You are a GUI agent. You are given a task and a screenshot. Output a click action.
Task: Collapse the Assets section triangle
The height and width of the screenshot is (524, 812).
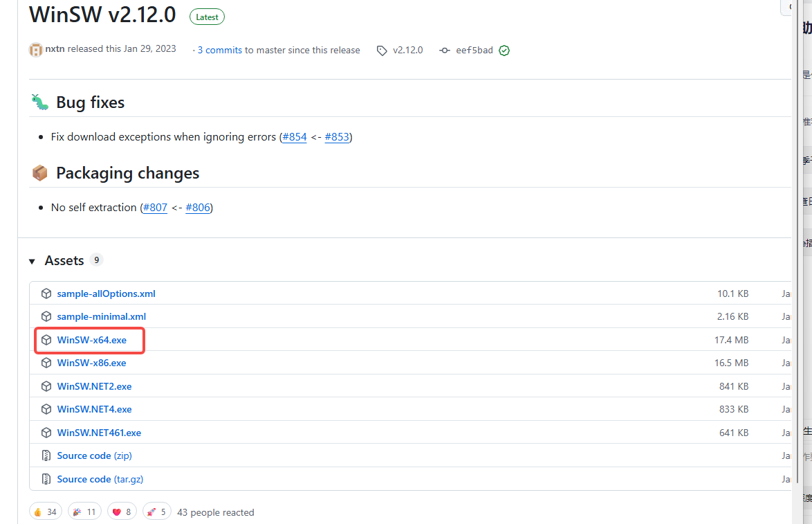32,261
